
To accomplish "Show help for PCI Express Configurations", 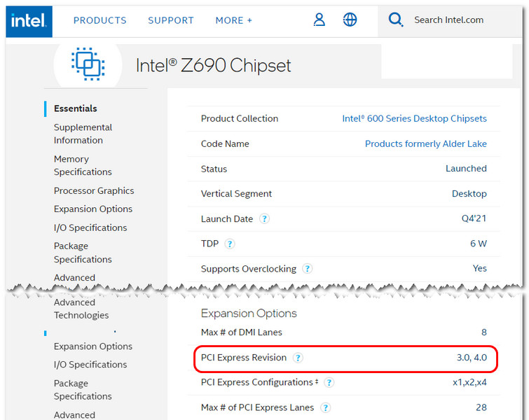I will [329, 383].
